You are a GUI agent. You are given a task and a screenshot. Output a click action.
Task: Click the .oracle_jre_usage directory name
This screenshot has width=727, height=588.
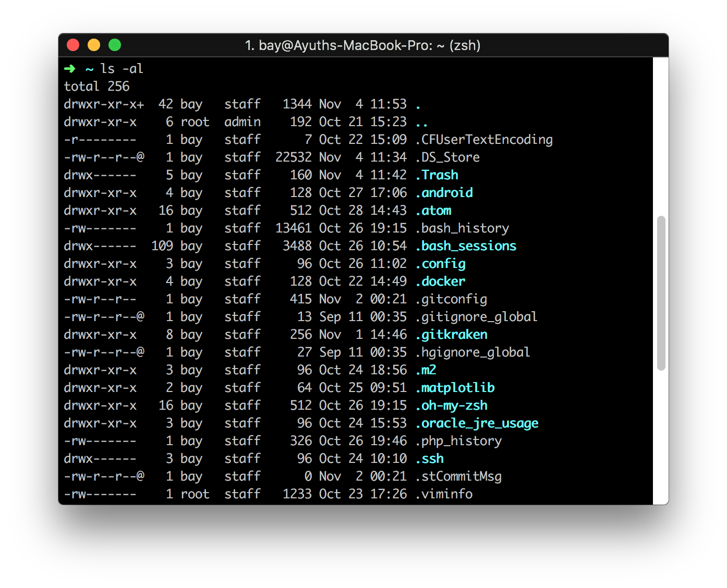(x=477, y=423)
